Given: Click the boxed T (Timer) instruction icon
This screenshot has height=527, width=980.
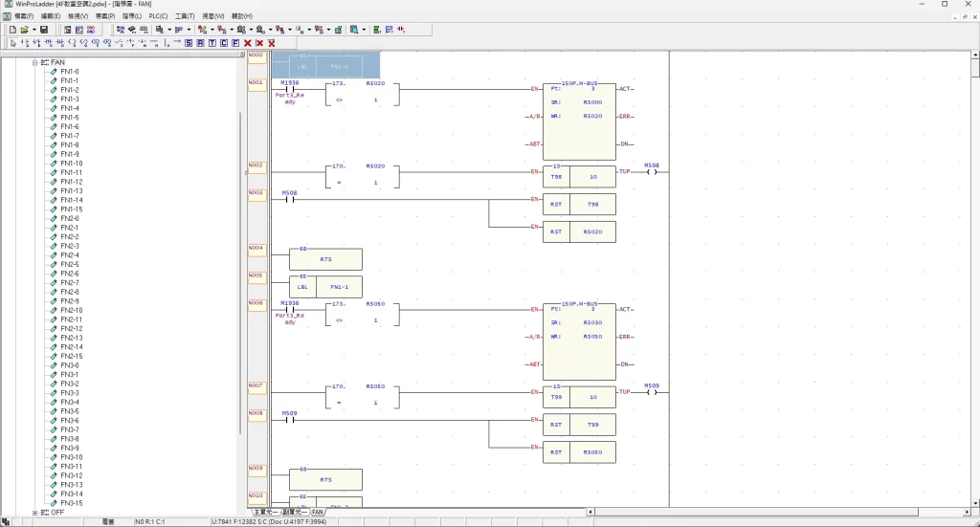Looking at the screenshot, I should pyautogui.click(x=212, y=43).
